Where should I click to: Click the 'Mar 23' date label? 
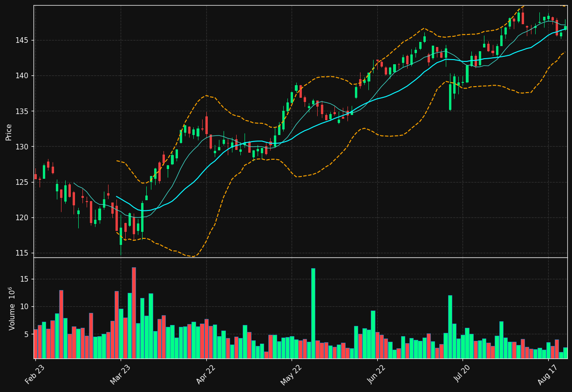(x=120, y=374)
